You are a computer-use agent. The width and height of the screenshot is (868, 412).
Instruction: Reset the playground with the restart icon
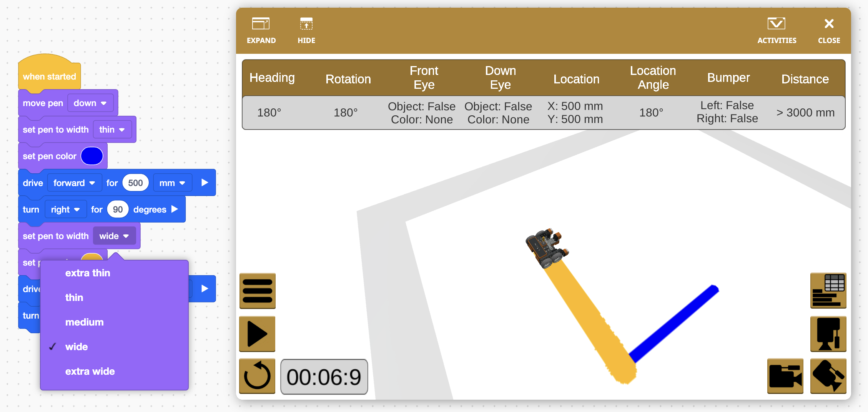tap(257, 376)
